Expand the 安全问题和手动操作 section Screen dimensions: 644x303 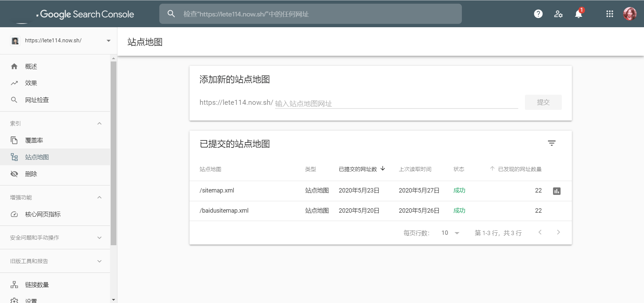point(99,238)
